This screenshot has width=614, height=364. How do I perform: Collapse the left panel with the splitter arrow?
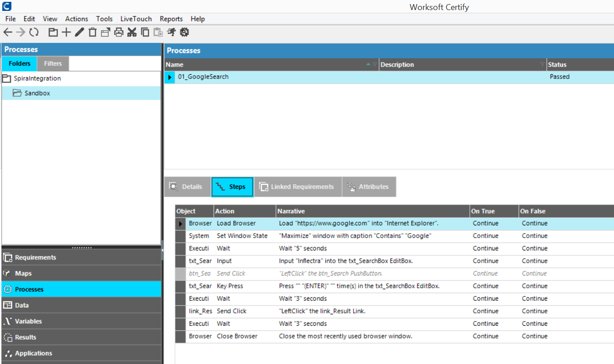click(x=162, y=250)
